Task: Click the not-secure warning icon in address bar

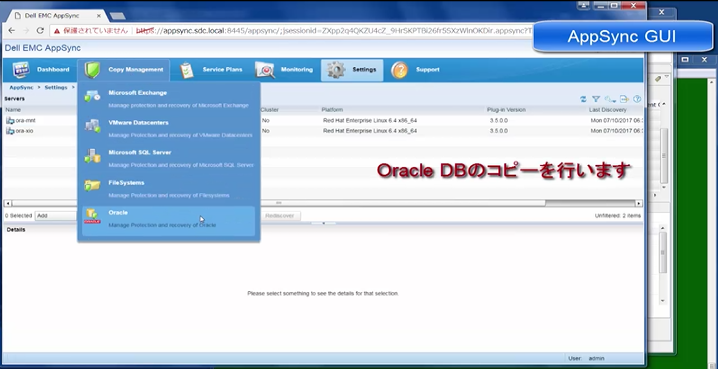Action: point(56,31)
